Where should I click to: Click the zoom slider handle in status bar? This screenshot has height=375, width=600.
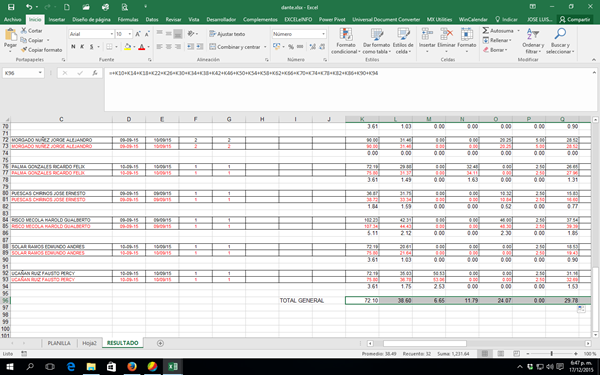click(551, 354)
